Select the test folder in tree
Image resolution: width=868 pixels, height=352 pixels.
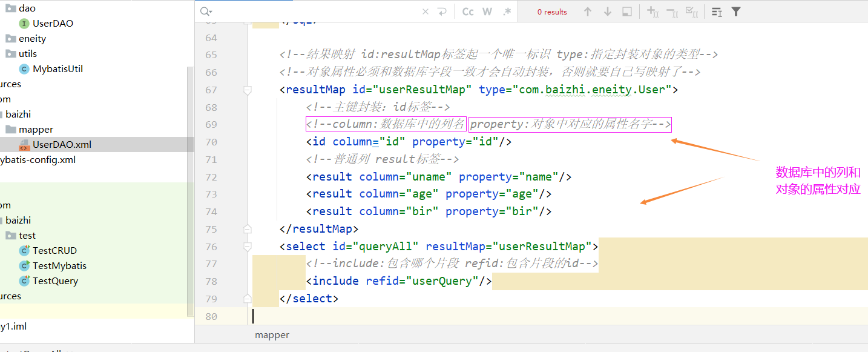click(27, 236)
